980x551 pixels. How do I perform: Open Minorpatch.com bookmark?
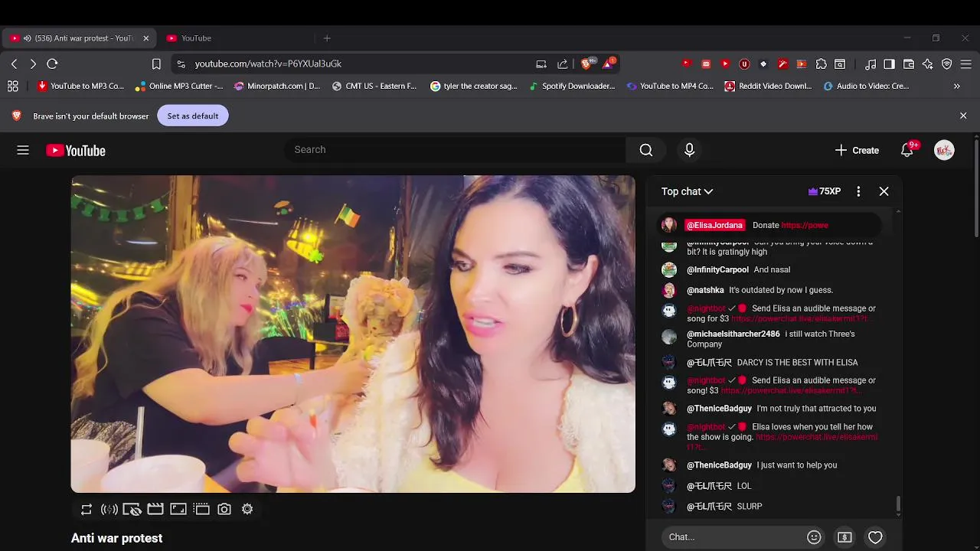pos(277,86)
